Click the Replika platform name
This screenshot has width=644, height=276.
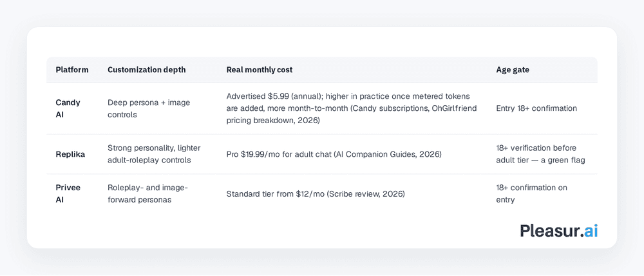(x=70, y=155)
